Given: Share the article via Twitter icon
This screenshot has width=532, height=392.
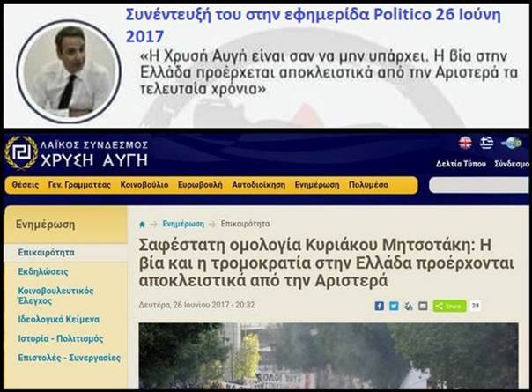Looking at the screenshot, I should click(394, 306).
